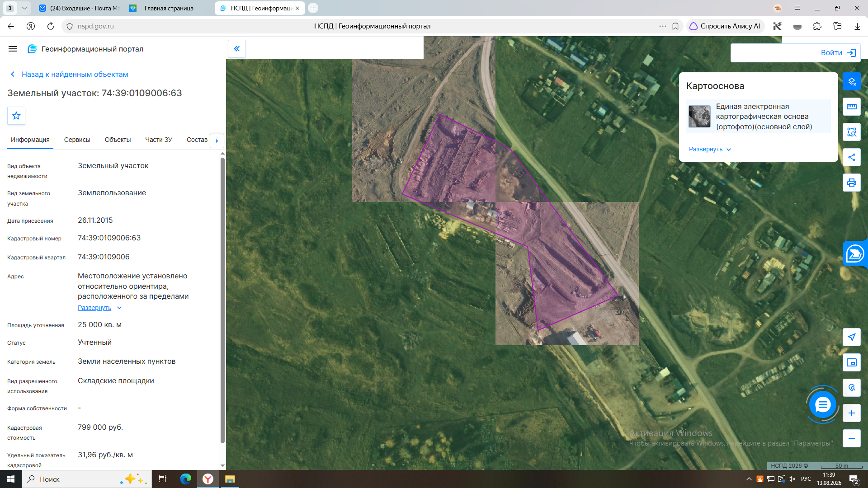Open the share map icon
Image resolution: width=868 pixels, height=488 pixels.
[x=852, y=157]
